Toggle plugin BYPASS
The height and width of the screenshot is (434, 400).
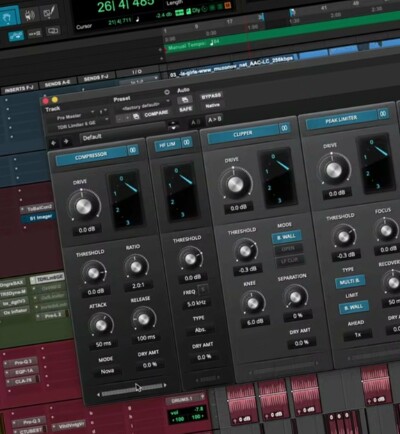click(211, 96)
